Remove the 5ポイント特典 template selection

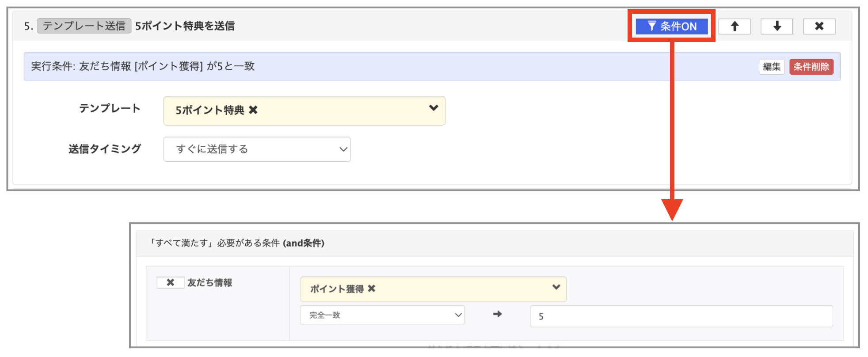pos(253,110)
